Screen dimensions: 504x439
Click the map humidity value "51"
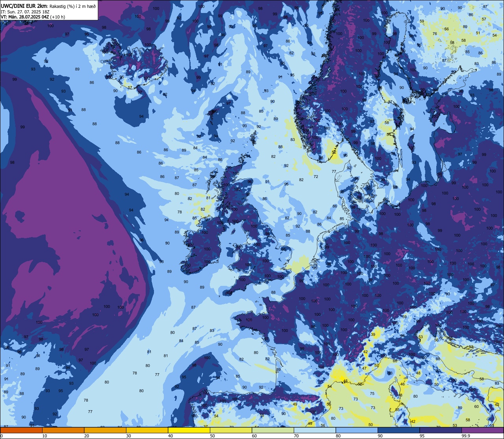click(478, 33)
